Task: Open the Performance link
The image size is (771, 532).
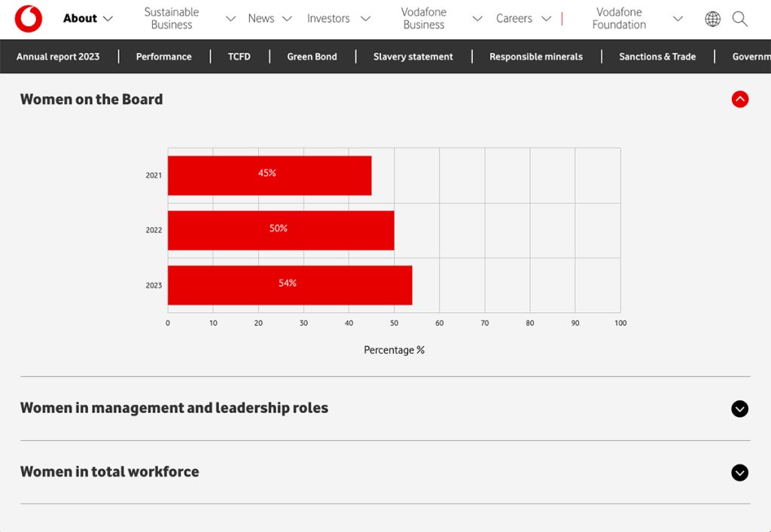Action: click(163, 56)
